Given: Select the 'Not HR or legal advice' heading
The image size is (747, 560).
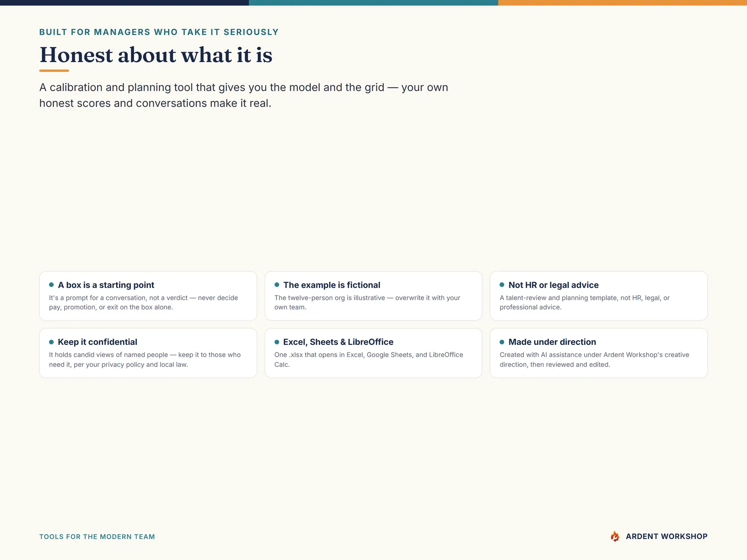Looking at the screenshot, I should (x=553, y=285).
